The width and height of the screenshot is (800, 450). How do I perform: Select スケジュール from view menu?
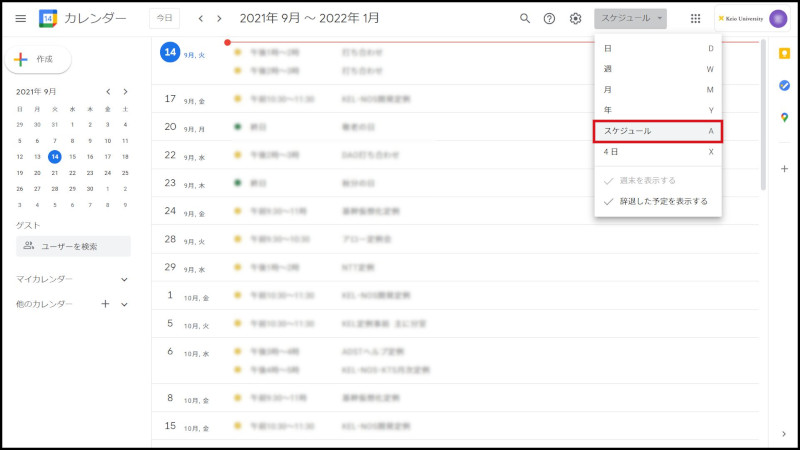point(657,131)
